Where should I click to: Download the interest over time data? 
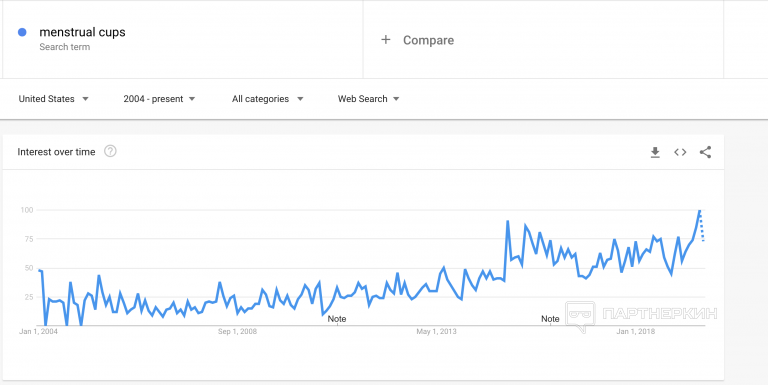pyautogui.click(x=655, y=152)
